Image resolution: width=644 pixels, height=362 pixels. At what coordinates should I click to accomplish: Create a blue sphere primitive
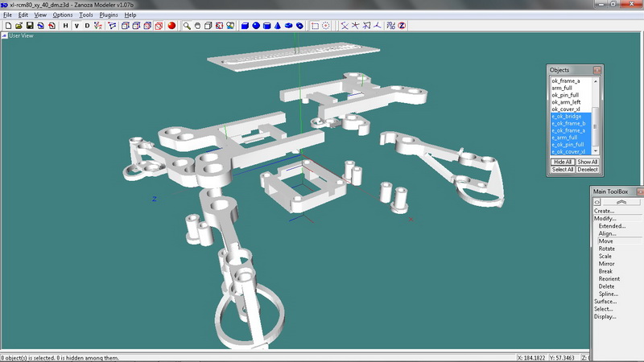point(255,26)
